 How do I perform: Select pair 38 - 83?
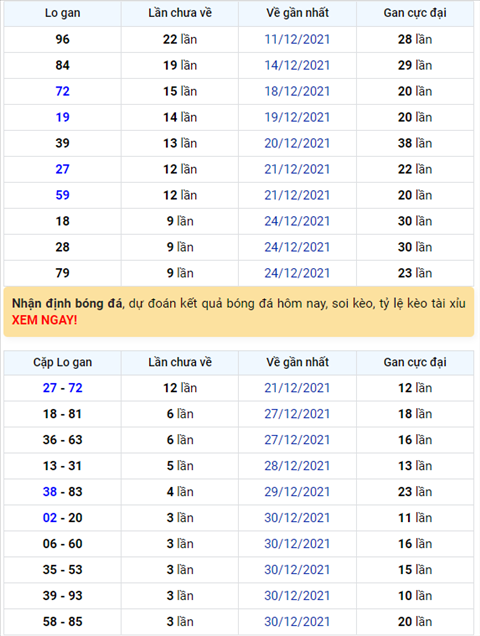(x=62, y=492)
